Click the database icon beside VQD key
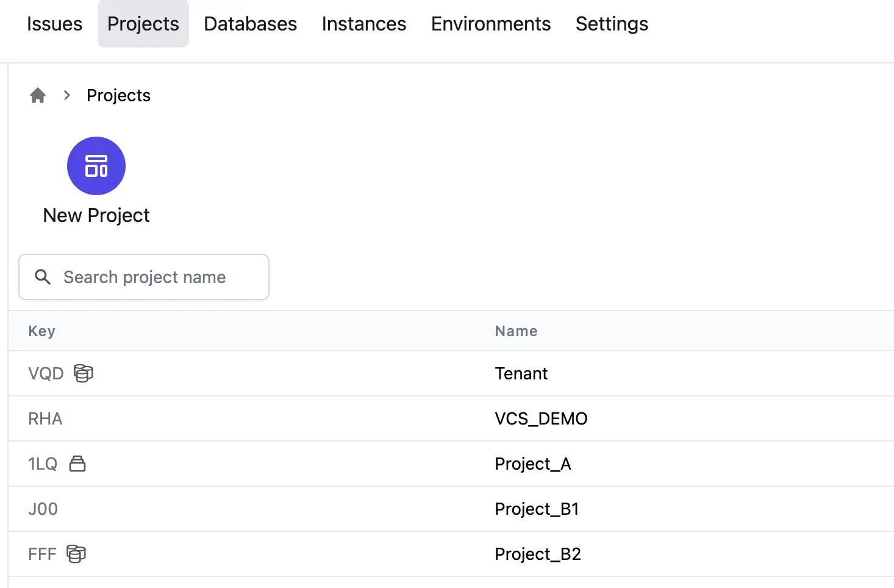The height and width of the screenshot is (588, 894). pos(84,373)
